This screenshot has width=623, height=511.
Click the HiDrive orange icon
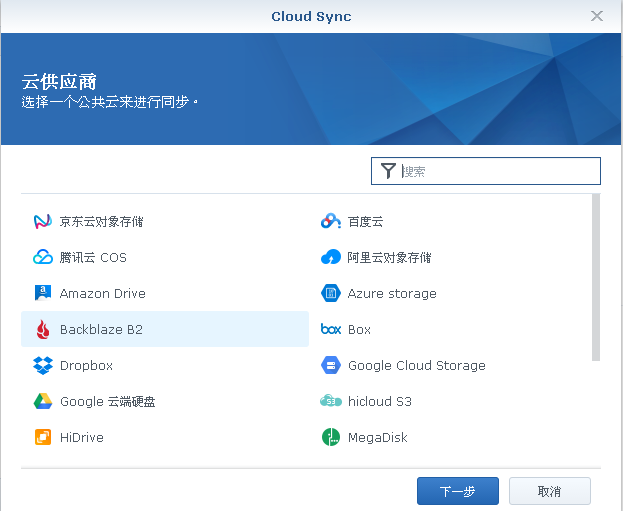[43, 437]
